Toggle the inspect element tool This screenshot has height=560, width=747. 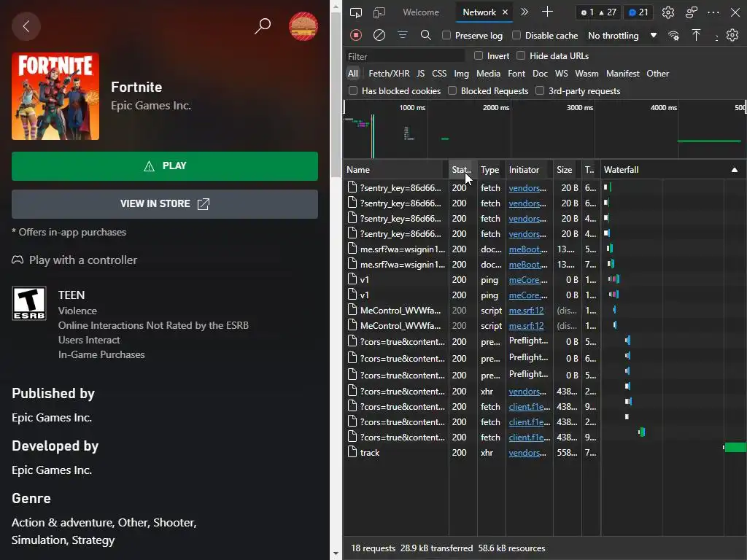click(x=356, y=12)
